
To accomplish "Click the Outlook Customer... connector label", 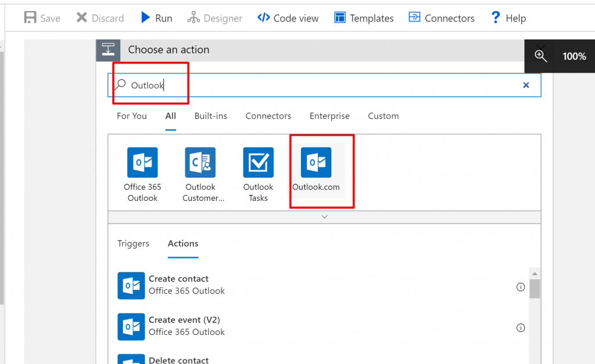I will pos(203,192).
